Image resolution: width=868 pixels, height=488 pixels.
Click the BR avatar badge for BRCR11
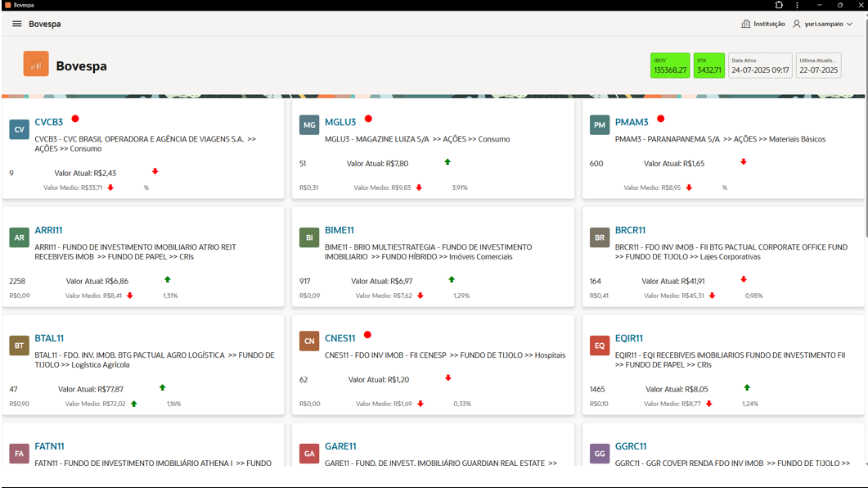pos(600,237)
